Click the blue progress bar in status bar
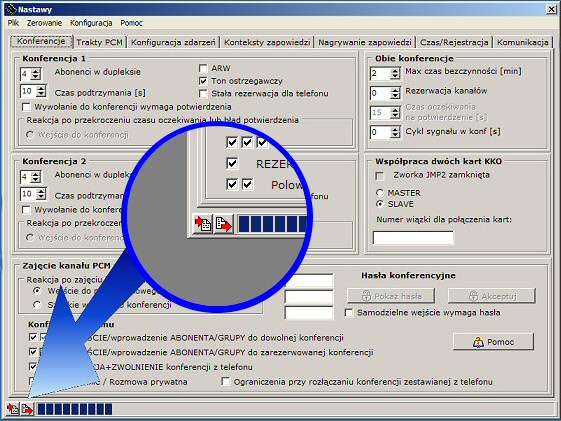Screen dimensions: 561x421 coord(75,409)
